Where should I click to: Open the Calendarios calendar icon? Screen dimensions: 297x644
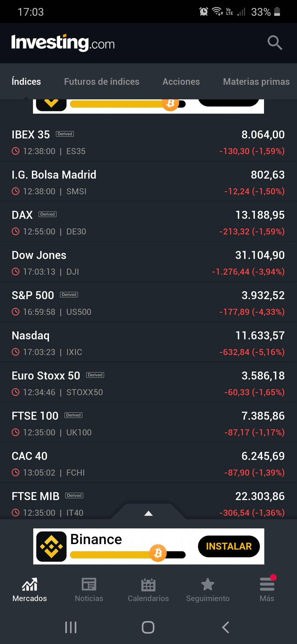coord(148,584)
